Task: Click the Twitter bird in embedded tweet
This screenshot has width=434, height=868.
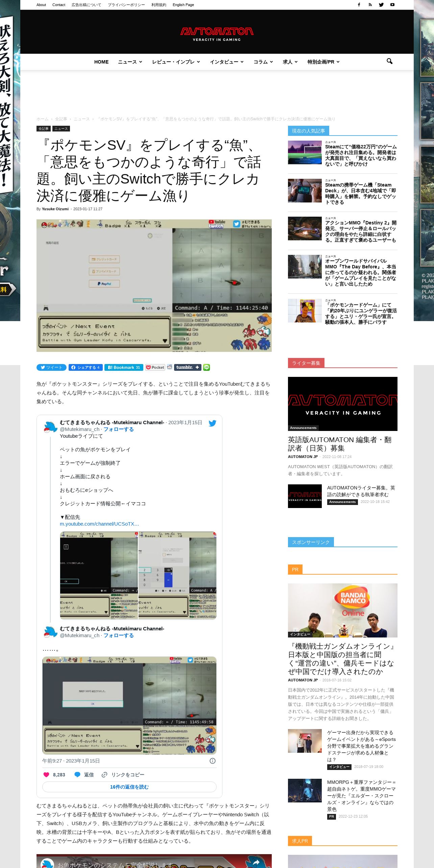Action: pyautogui.click(x=212, y=423)
